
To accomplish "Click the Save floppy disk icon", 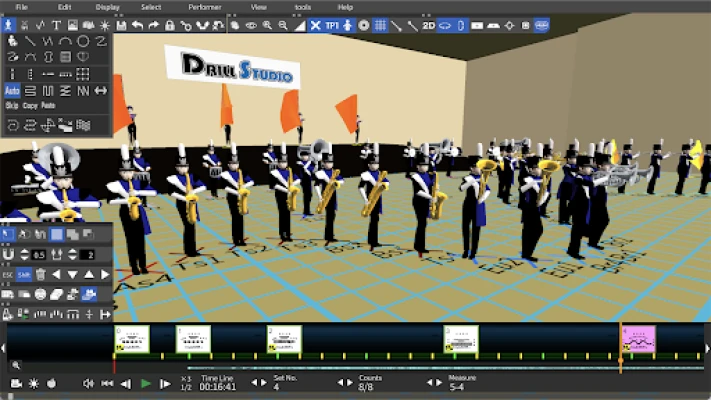I will coord(121,25).
